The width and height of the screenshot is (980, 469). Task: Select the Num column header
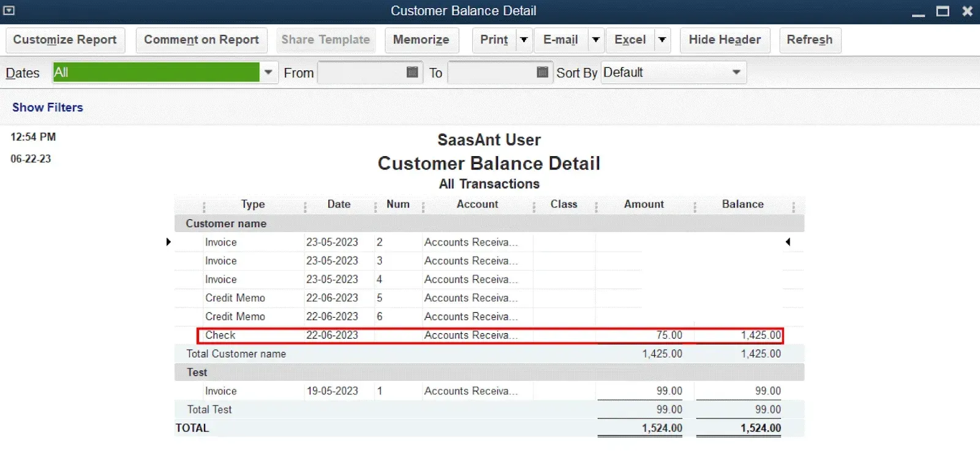click(x=398, y=204)
